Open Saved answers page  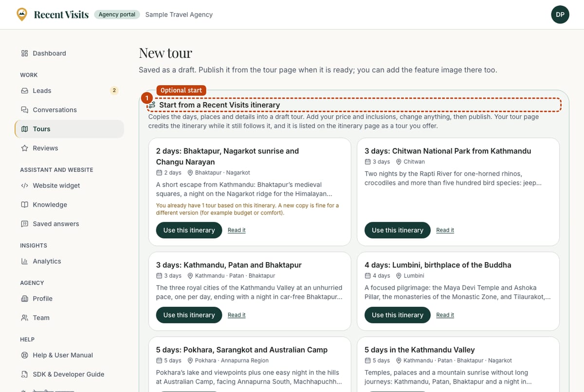(x=69, y=224)
